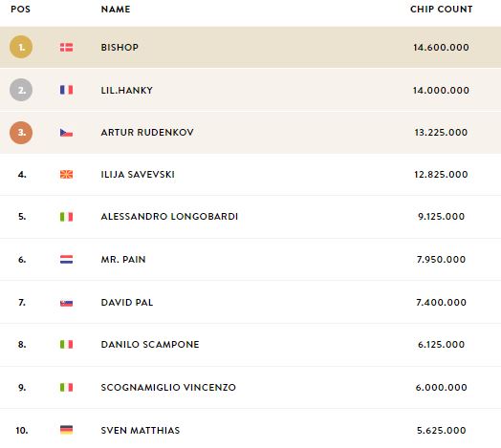Click the bronze third-place medal badge
The image size is (501, 448).
[x=21, y=133]
